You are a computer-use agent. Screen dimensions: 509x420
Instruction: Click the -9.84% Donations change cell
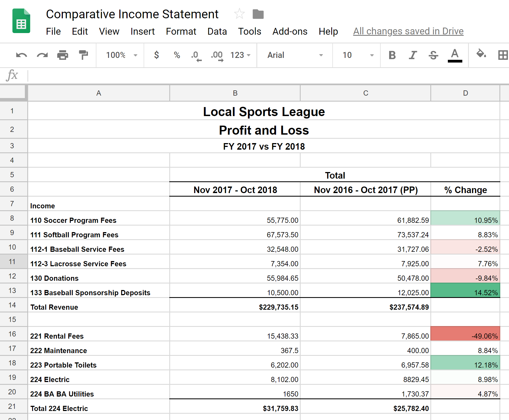tap(465, 276)
